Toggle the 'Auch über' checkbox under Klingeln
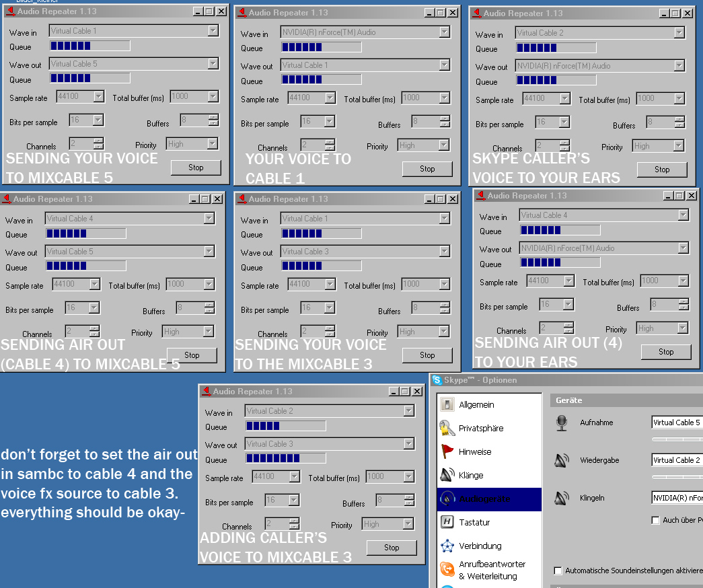 655,520
